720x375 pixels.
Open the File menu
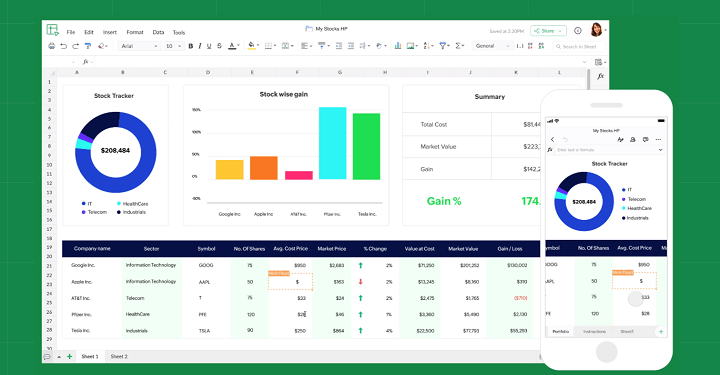[x=71, y=32]
